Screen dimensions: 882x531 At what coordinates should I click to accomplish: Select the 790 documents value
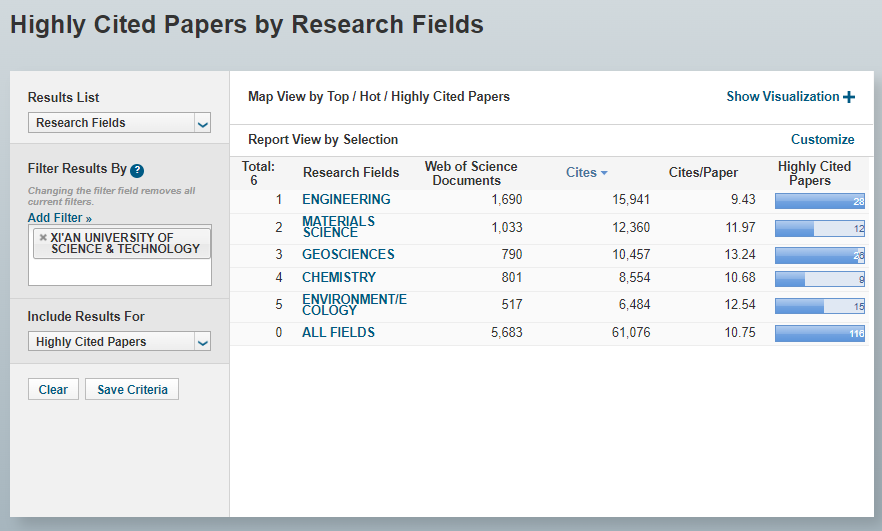click(511, 254)
